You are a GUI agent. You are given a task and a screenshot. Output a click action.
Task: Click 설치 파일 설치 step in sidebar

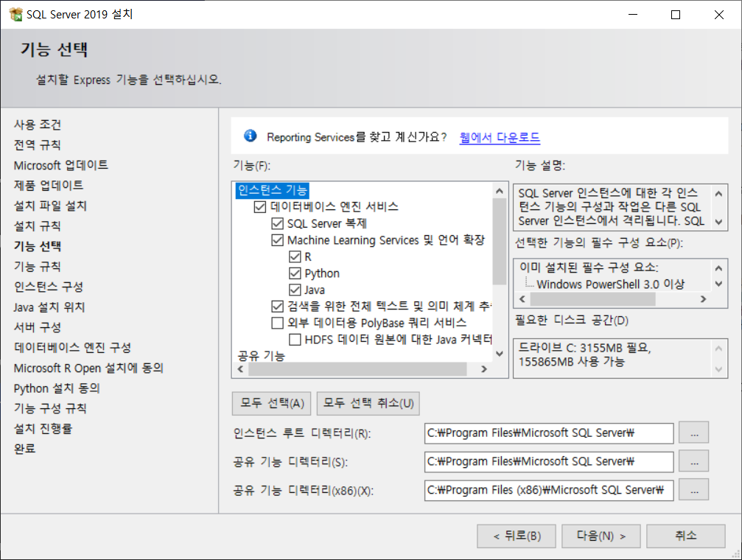point(50,206)
